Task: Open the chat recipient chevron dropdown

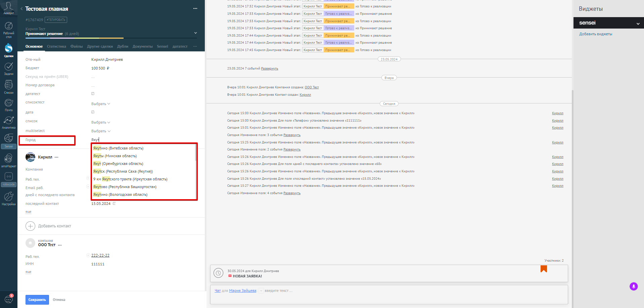Action: (261, 291)
